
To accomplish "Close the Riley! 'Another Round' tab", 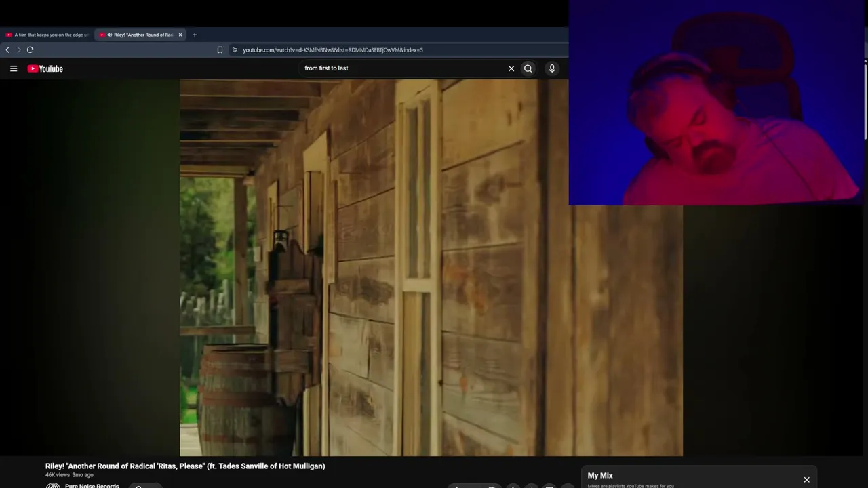I will click(x=180, y=35).
